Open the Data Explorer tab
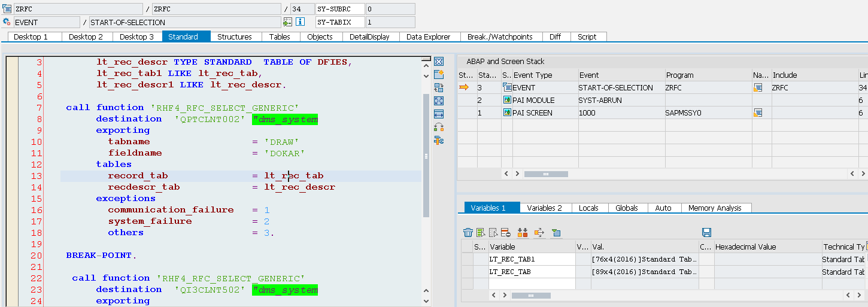868x307 pixels. (428, 37)
